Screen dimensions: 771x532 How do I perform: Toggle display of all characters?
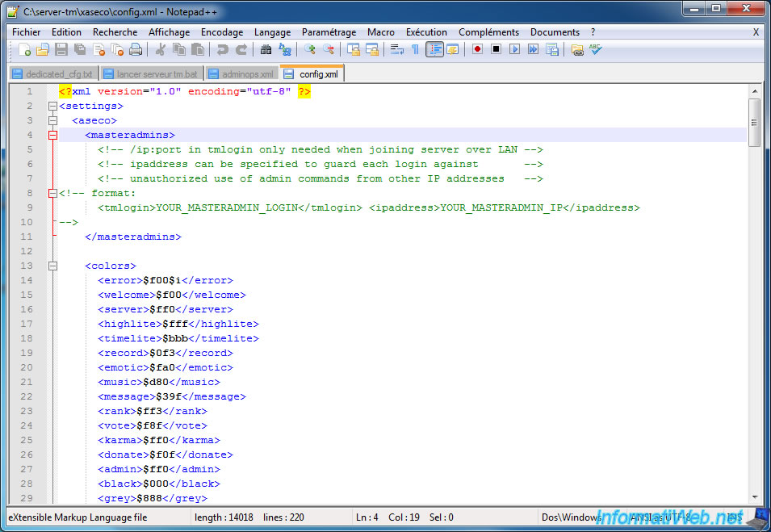tap(434, 49)
